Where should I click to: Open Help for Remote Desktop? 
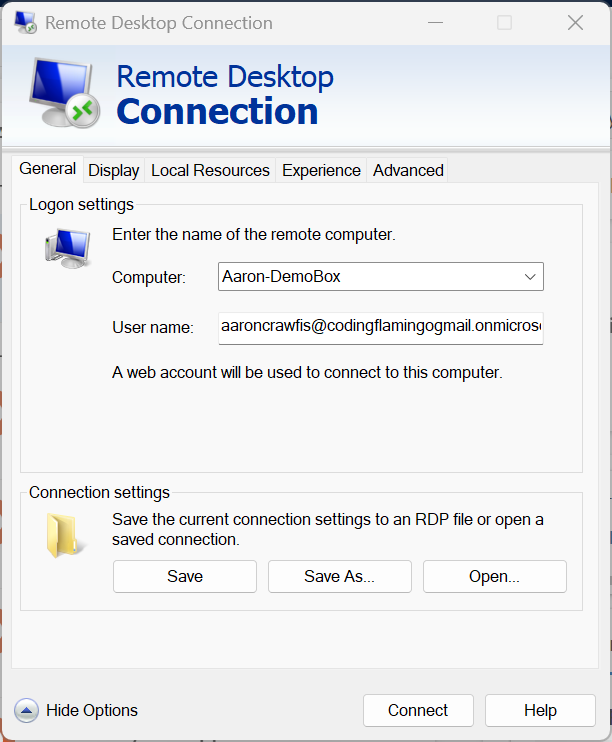pos(540,710)
